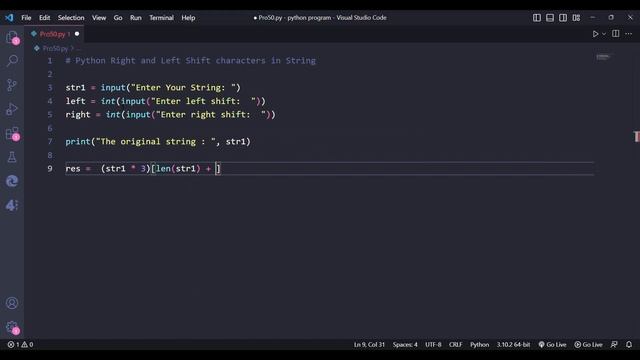Open the Help menu
Image resolution: width=640 pixels, height=360 pixels.
pos(188,18)
